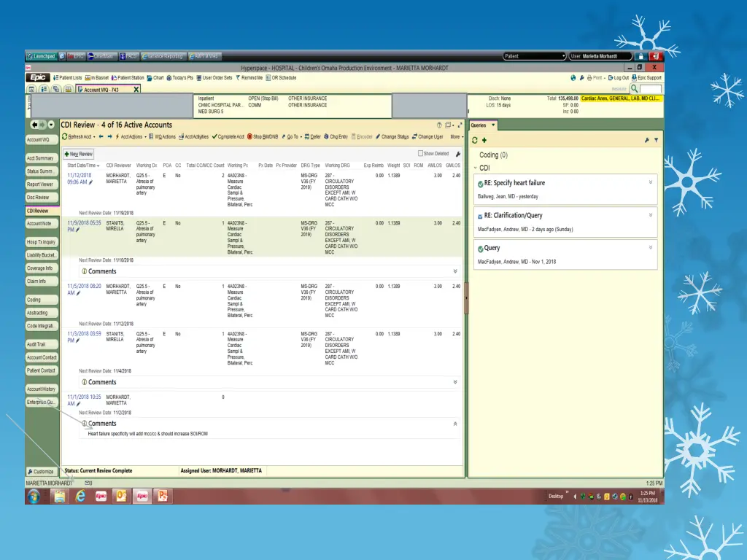This screenshot has height=560, width=747.
Task: Click Change Status pencil button
Action: [392, 136]
